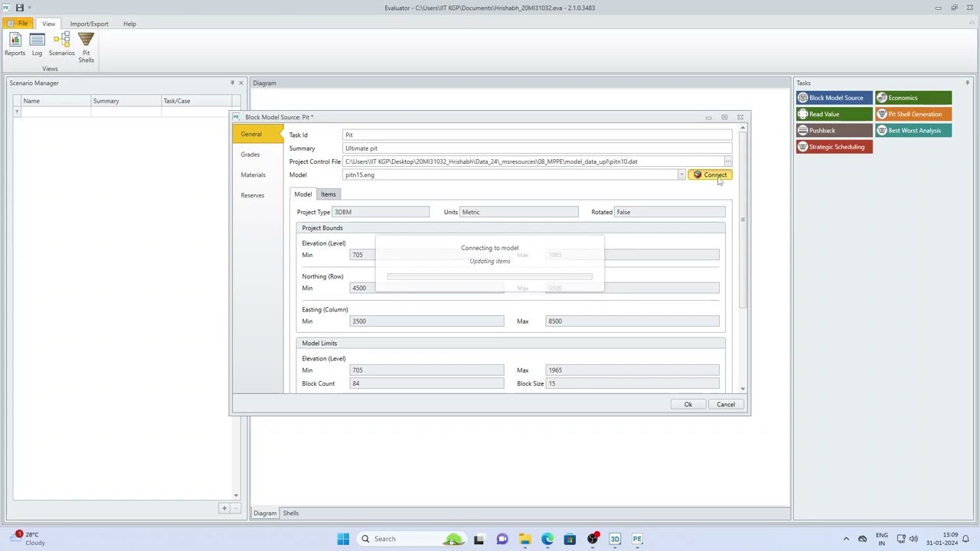Image resolution: width=980 pixels, height=551 pixels.
Task: Click the Summary column header
Action: (126, 100)
